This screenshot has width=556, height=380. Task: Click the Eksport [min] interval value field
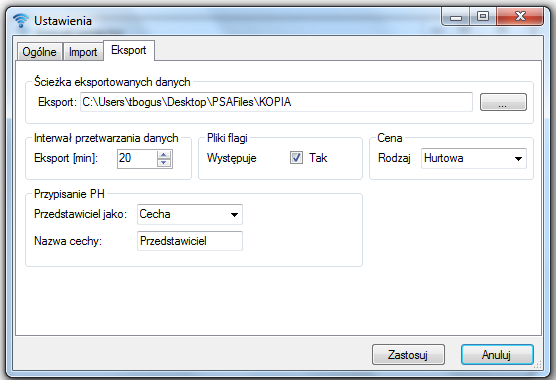click(x=137, y=158)
